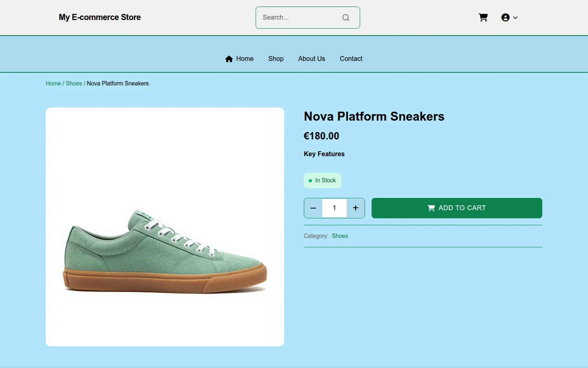Follow the Shoes breadcrumb link
Image resolution: width=588 pixels, height=368 pixels.
[x=74, y=83]
